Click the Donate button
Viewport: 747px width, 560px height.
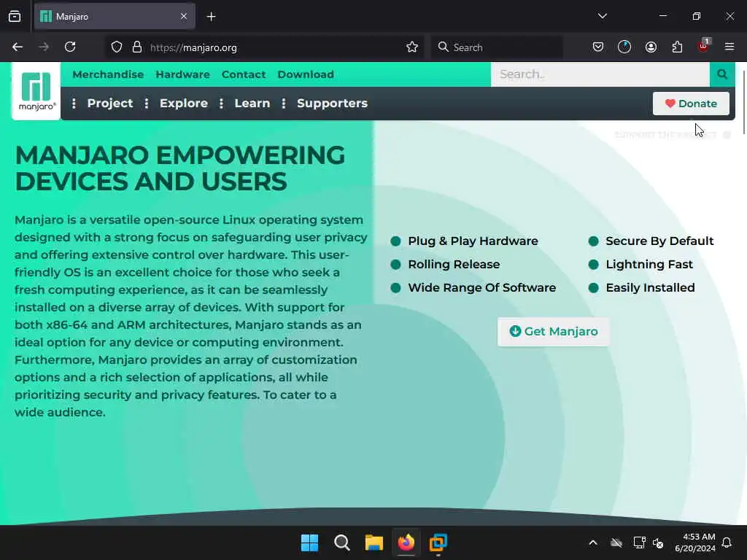(x=691, y=104)
